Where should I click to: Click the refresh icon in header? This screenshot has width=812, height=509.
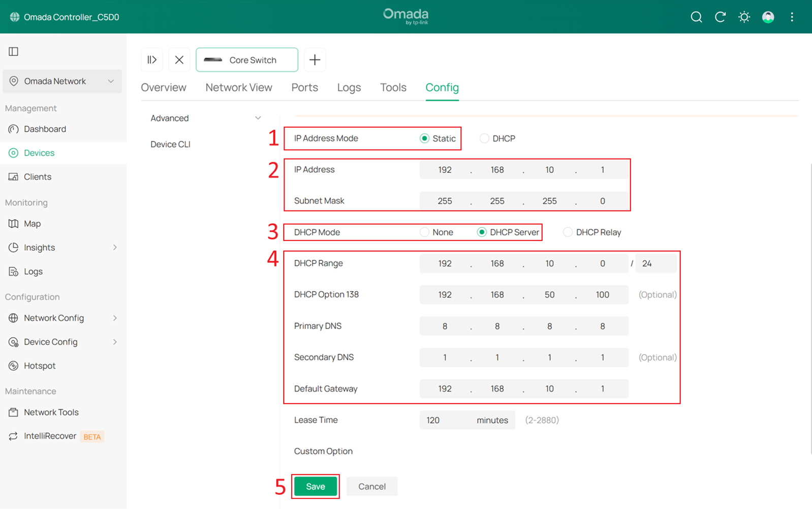pos(720,17)
